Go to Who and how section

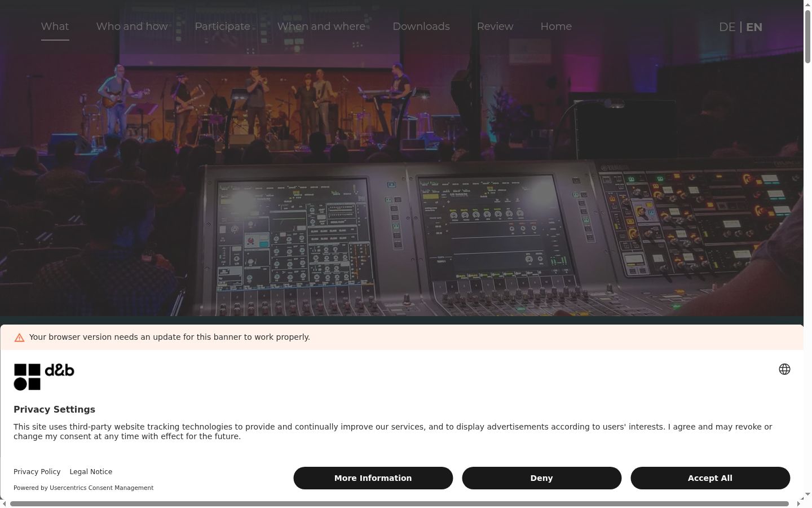pos(132,27)
